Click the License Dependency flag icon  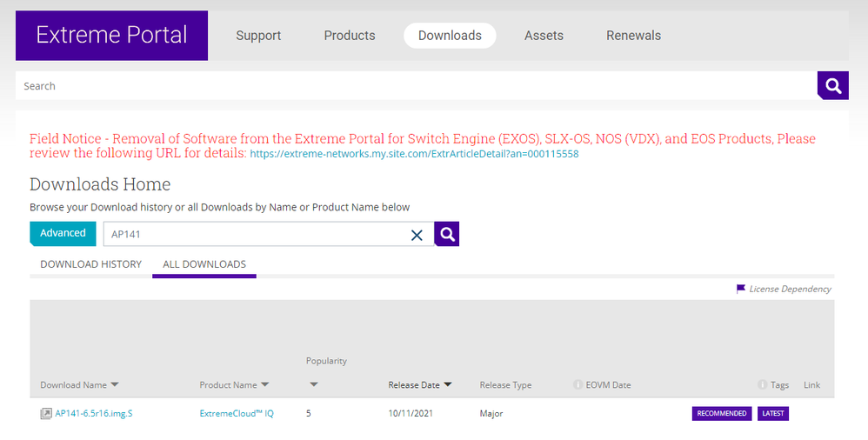click(x=741, y=289)
